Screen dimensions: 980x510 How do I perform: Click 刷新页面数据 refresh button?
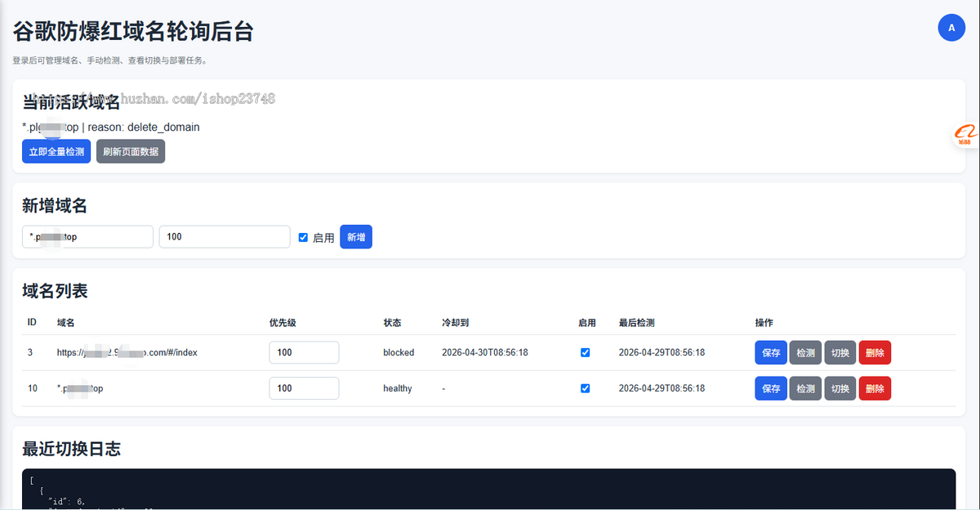pos(131,151)
